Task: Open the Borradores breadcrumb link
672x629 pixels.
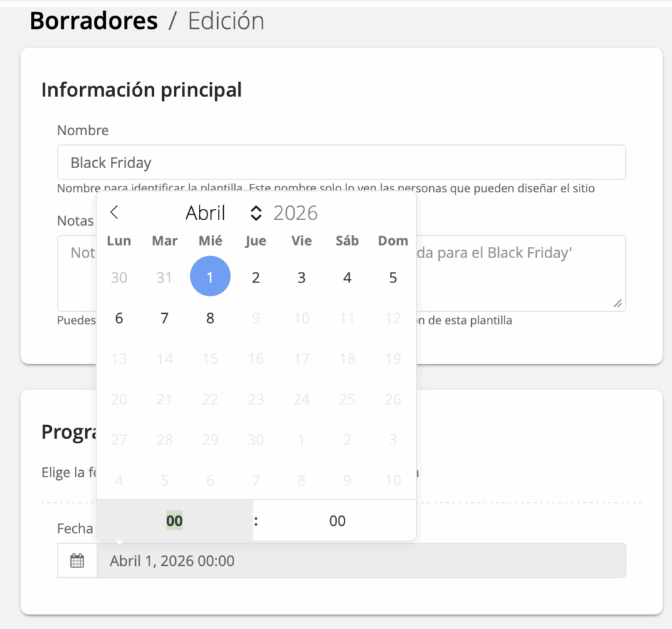Action: tap(94, 21)
